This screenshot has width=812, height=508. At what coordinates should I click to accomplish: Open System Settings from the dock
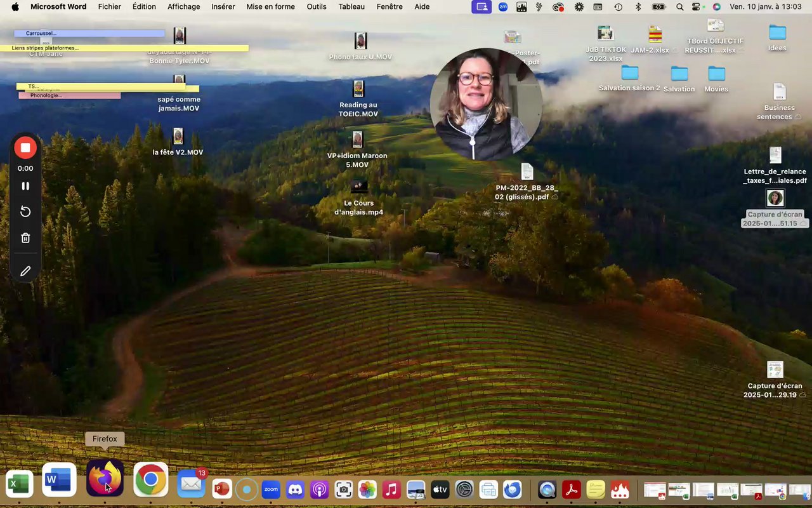coord(464,489)
